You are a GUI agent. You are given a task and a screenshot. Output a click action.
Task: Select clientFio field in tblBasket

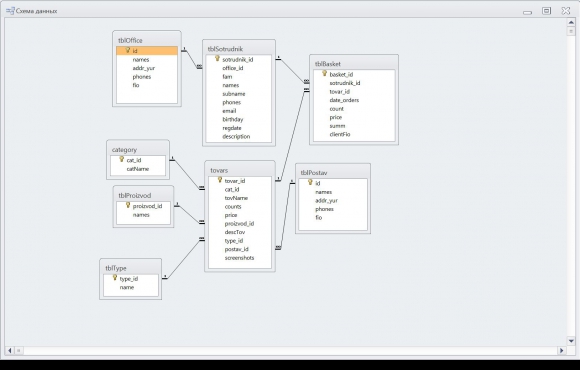[340, 134]
